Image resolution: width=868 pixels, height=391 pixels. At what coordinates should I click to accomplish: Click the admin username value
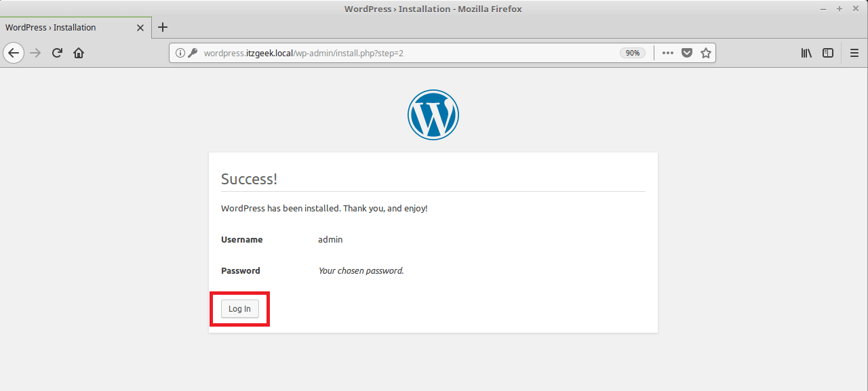pyautogui.click(x=330, y=240)
